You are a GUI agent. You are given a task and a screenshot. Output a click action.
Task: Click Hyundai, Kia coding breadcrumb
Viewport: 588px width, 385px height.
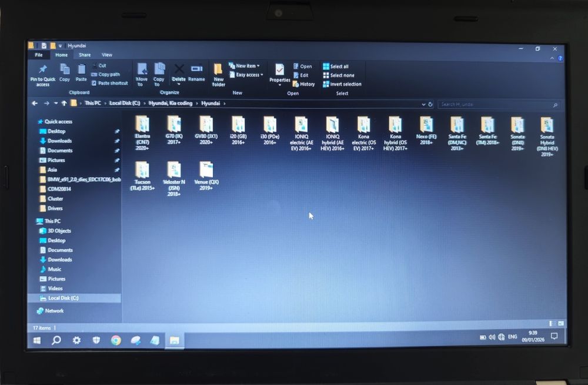(171, 103)
